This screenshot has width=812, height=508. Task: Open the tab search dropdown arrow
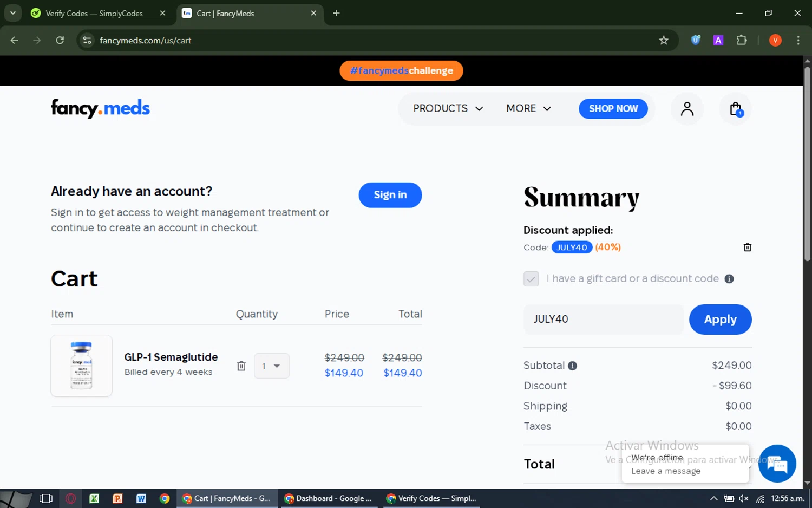click(x=13, y=13)
